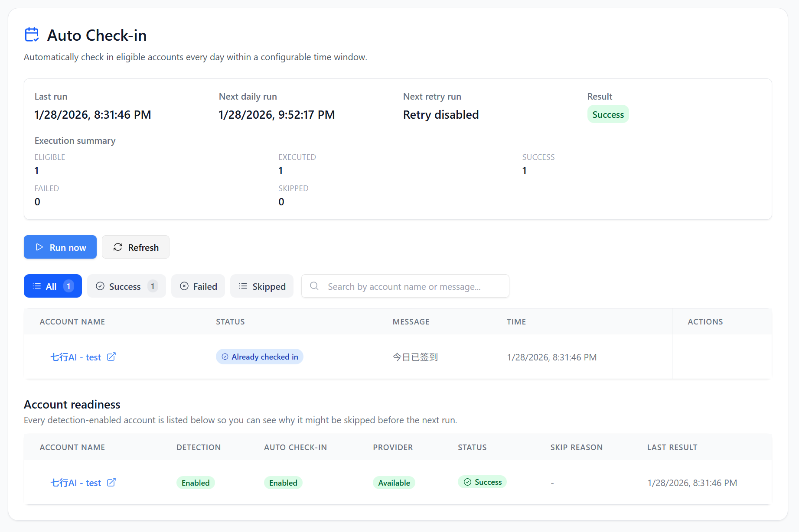Click the TIME cell in results row
Image resolution: width=799 pixels, height=532 pixels.
552,357
